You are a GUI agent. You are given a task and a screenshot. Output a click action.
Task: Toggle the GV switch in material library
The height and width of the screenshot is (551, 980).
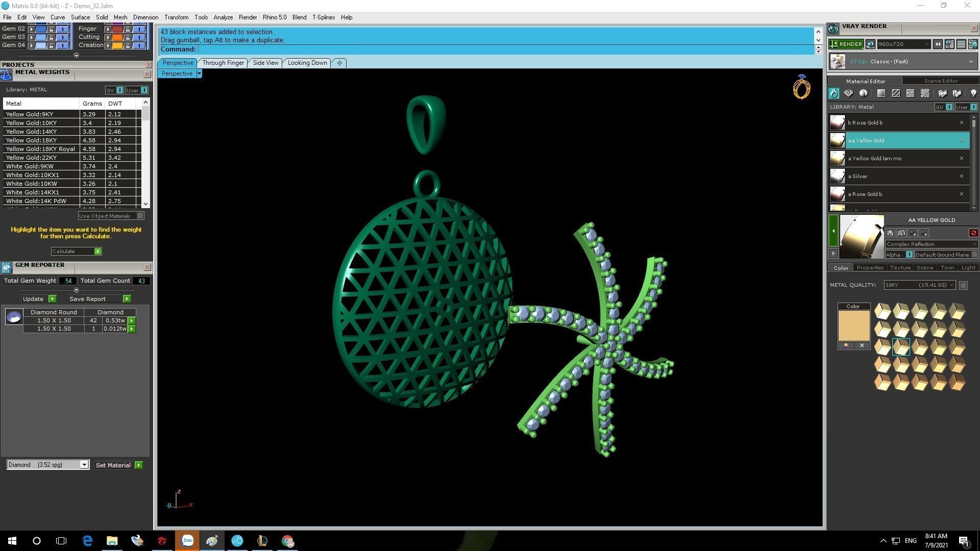[944, 107]
